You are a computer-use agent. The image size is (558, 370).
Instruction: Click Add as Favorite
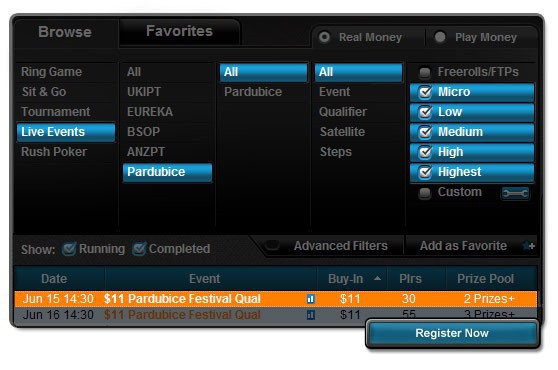click(x=463, y=246)
